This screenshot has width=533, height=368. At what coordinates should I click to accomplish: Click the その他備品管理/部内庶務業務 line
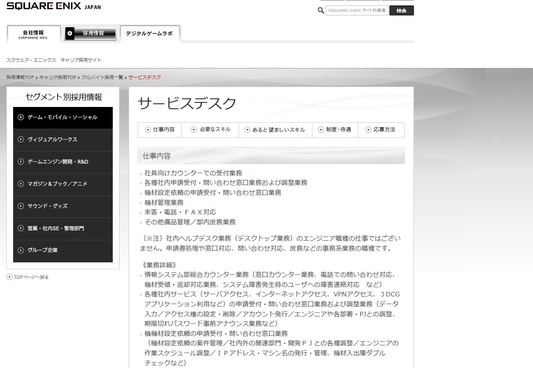190,222
